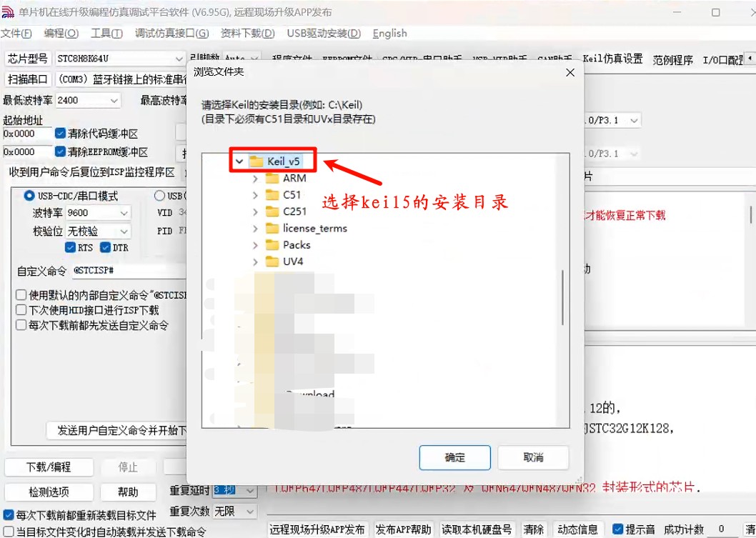Click 确定 in the folder dialog
Viewport: 756px width, 538px height.
point(454,457)
